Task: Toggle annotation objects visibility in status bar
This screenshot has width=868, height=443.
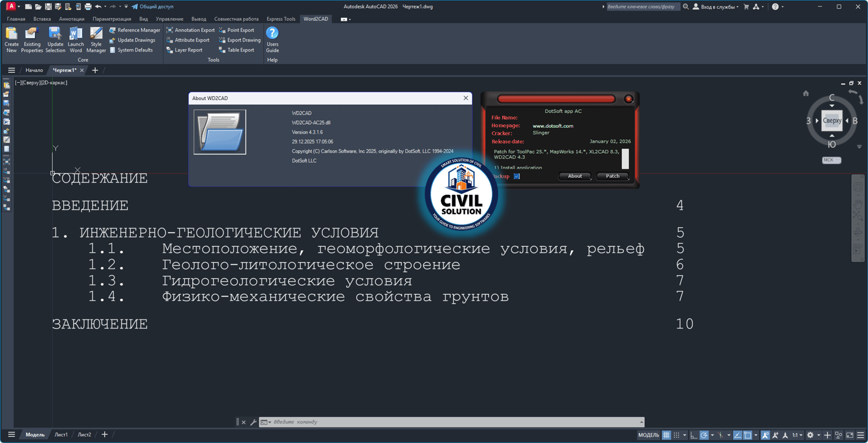Action: coord(765,435)
